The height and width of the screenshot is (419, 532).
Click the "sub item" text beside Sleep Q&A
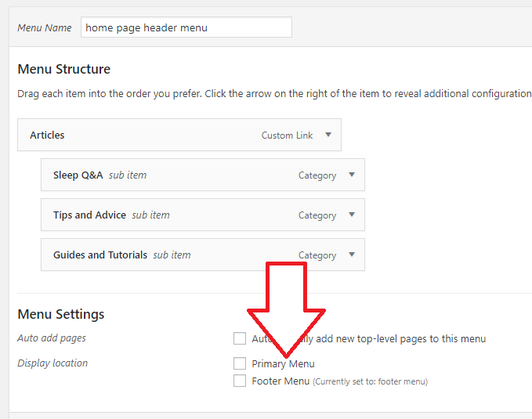click(x=128, y=175)
